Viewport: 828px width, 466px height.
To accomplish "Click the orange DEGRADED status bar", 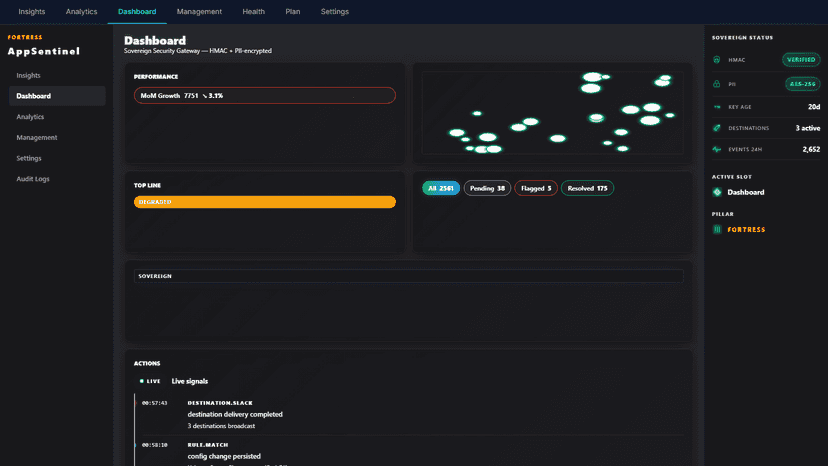I will (265, 202).
